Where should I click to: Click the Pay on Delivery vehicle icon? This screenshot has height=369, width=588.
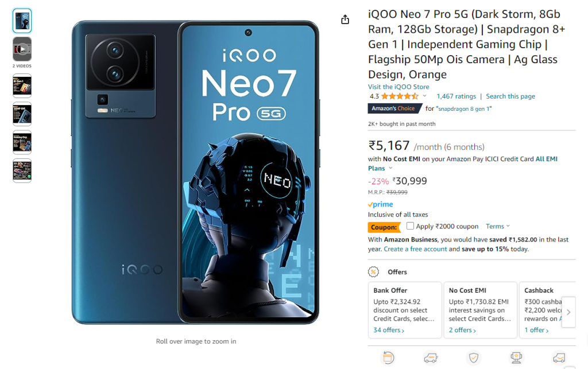(558, 357)
